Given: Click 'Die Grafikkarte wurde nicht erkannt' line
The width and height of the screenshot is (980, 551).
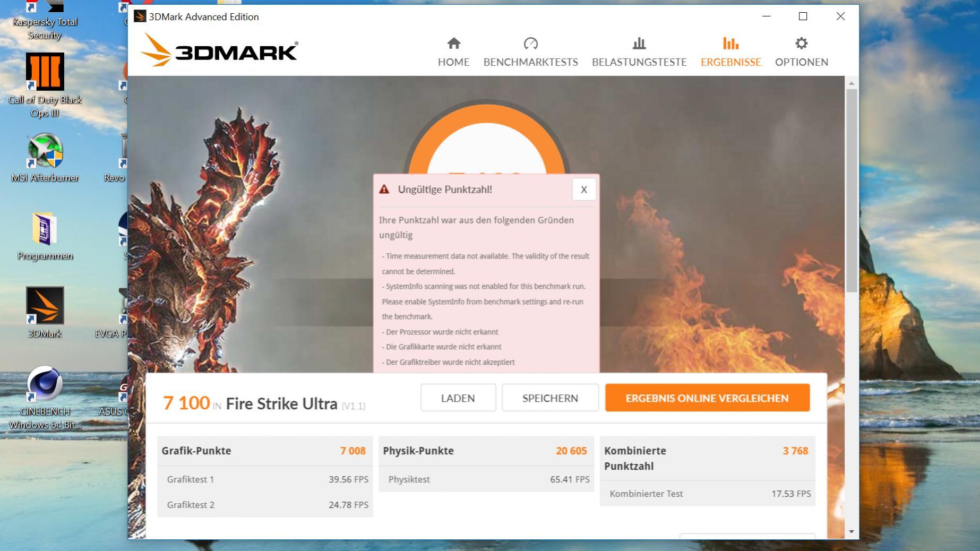Looking at the screenshot, I should (x=442, y=347).
